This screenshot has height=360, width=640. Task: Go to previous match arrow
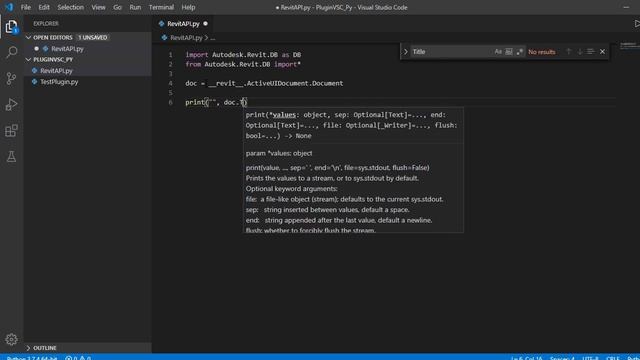(x=569, y=52)
